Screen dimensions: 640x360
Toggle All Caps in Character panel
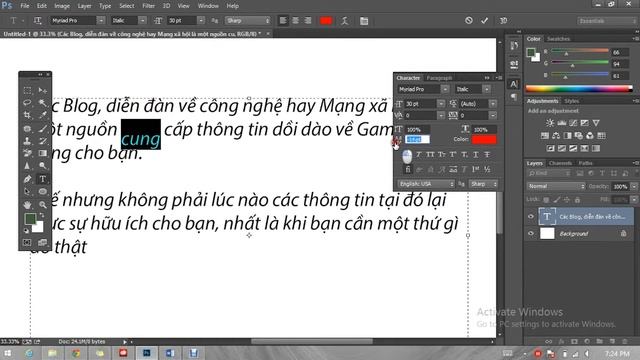(x=430, y=155)
